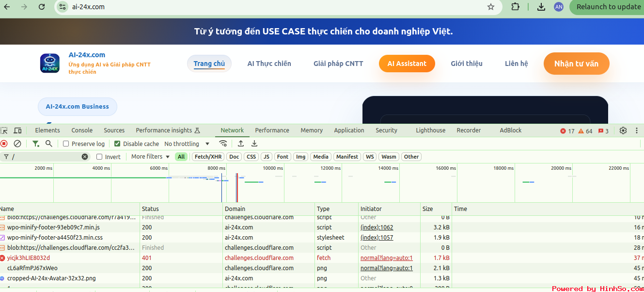The image size is (644, 292).
Task: Filter requests by Wasm type
Action: tap(389, 157)
